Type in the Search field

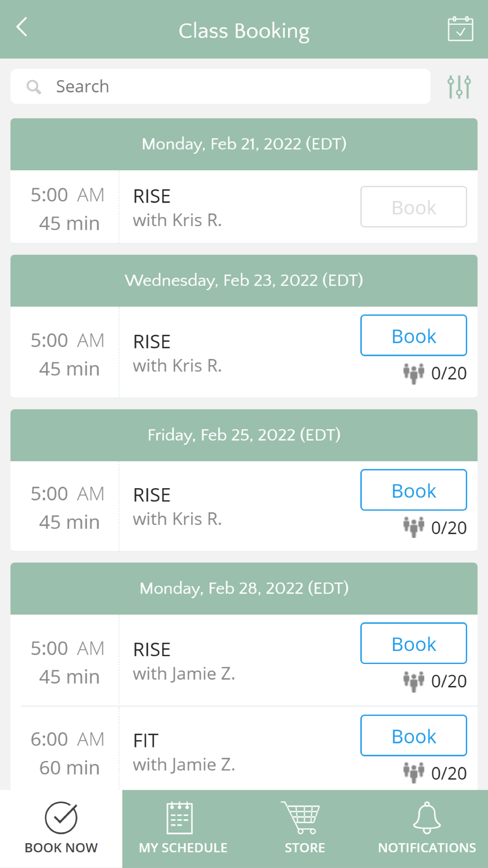[x=234, y=86]
